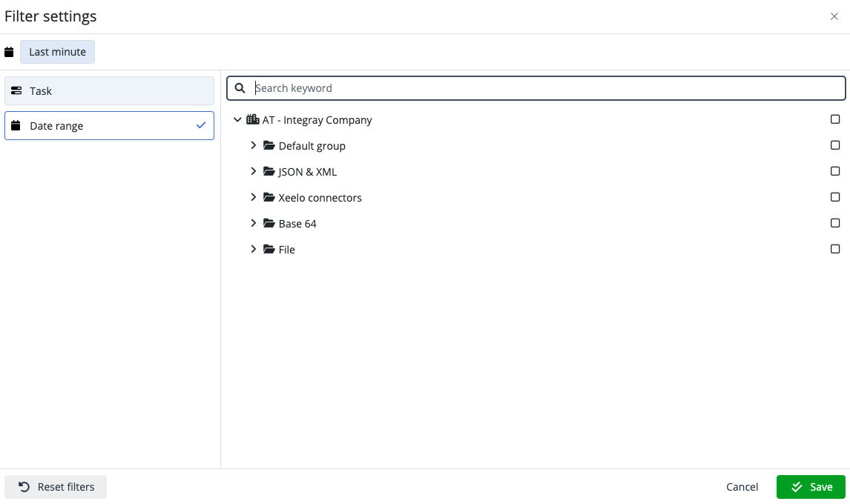The height and width of the screenshot is (504, 850).
Task: Enable the JSON & XML checkbox
Action: click(x=835, y=170)
